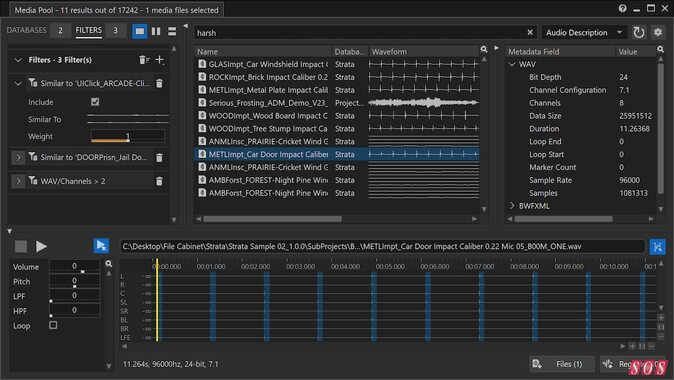Expand the 'Similar to DOORPrisn_Jail' filter

tap(18, 158)
